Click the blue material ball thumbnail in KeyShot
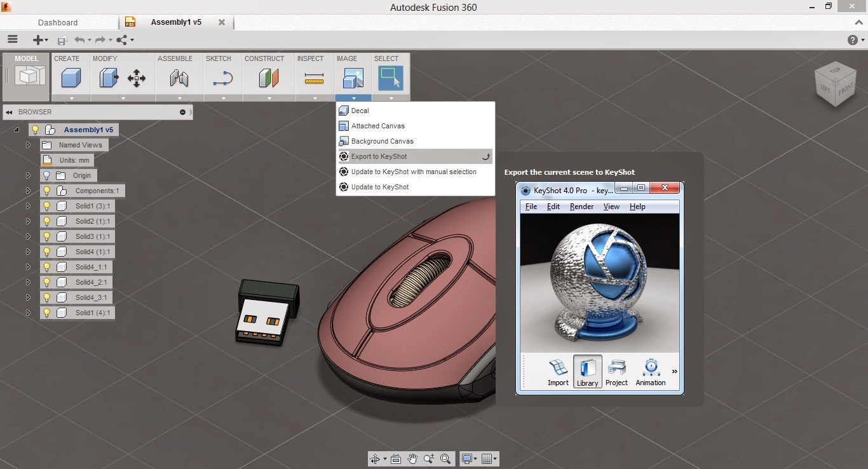This screenshot has width=868, height=469. [x=599, y=280]
